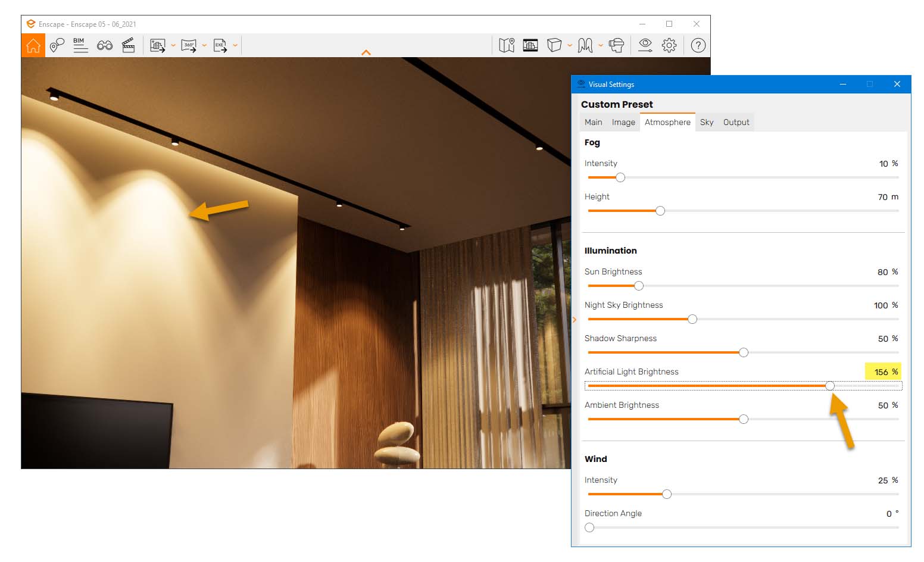Enable VR headset mode

pos(617,45)
